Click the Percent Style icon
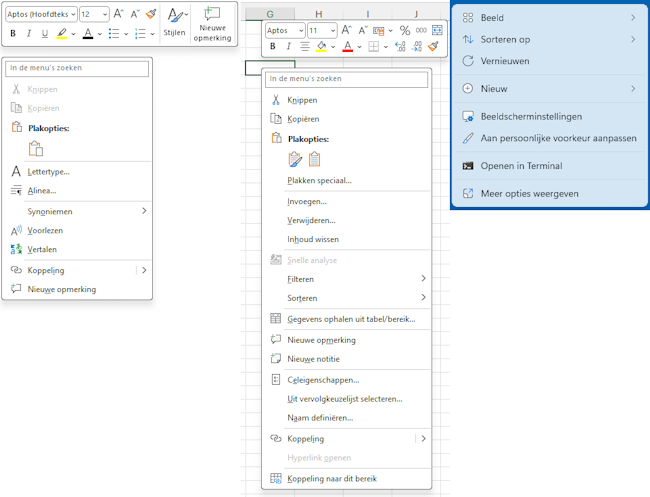 (x=405, y=31)
